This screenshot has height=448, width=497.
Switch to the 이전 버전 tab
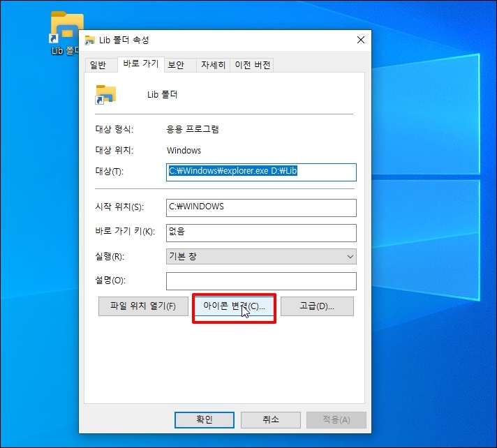pos(252,65)
